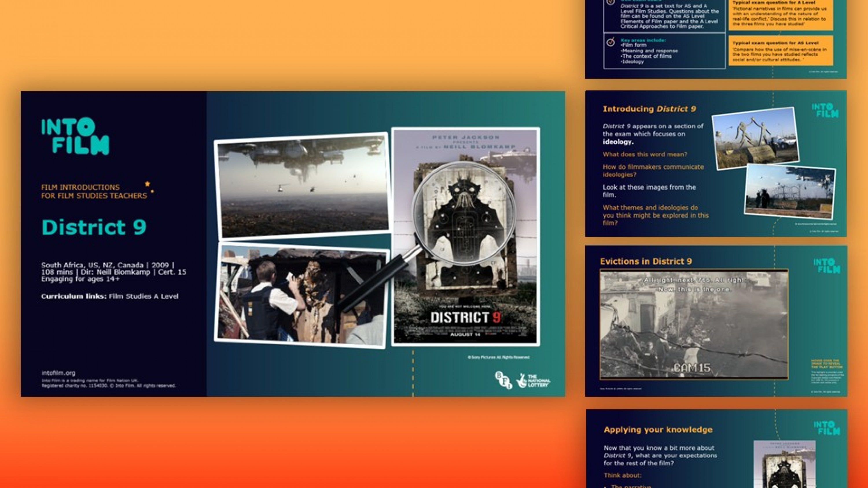Click the 'Applying your knowledge' heading
Image resolution: width=868 pixels, height=488 pixels.
pos(658,430)
